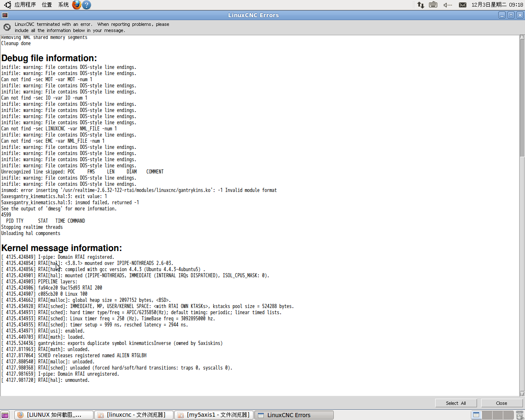
Task: Launch Firefox from the top panel
Action: [x=77, y=5]
